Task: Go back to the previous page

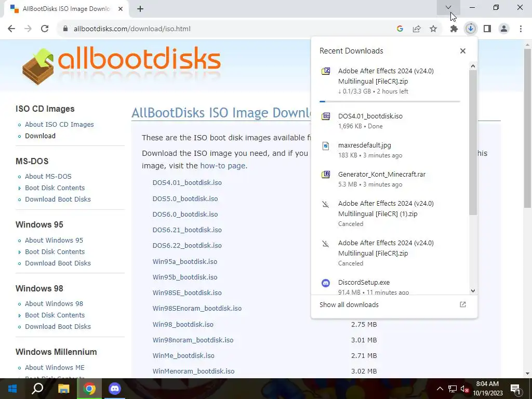Action: click(x=11, y=29)
